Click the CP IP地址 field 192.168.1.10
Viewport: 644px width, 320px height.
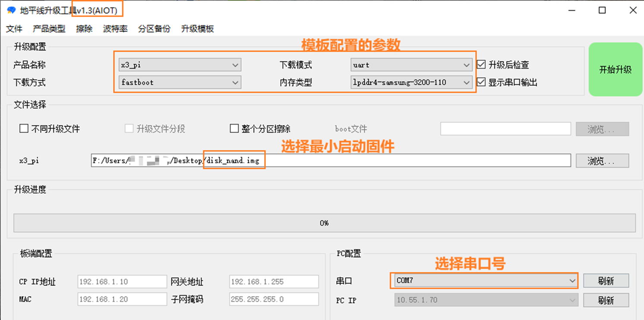(122, 282)
